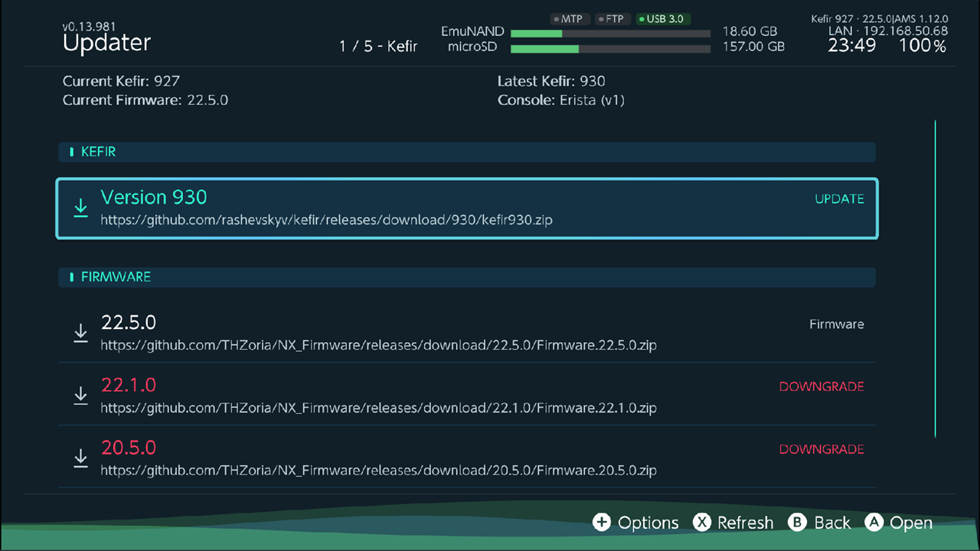Toggle the MTP indicator
The width and height of the screenshot is (980, 551).
tap(569, 18)
